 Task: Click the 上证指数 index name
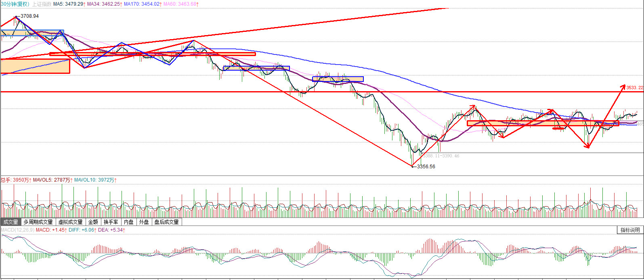coord(42,4)
